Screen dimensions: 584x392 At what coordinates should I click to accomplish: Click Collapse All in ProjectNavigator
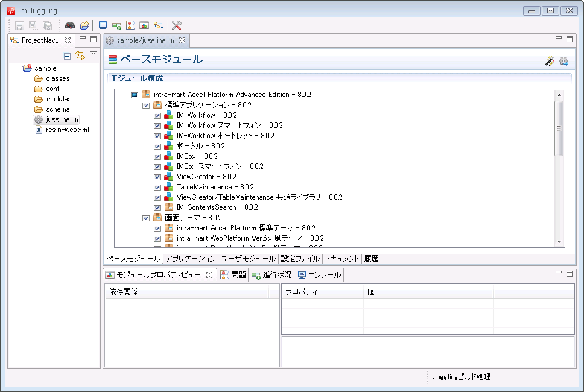(67, 56)
